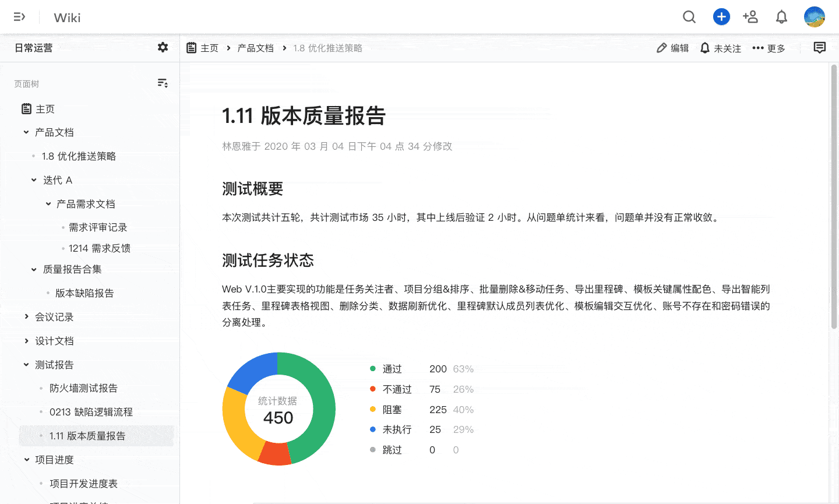Toggle 未关注 follow status for page
The image size is (839, 504).
point(721,48)
